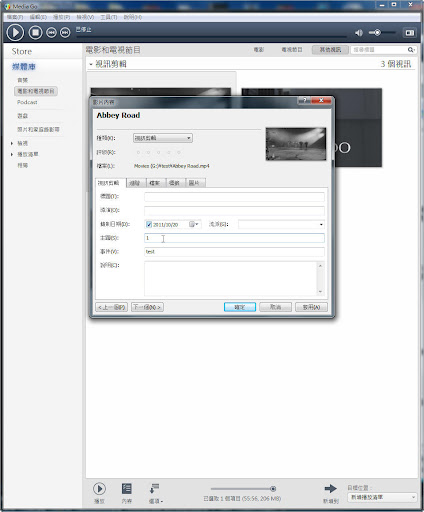Skip to the previous track
The width and height of the screenshot is (424, 512).
click(x=51, y=33)
